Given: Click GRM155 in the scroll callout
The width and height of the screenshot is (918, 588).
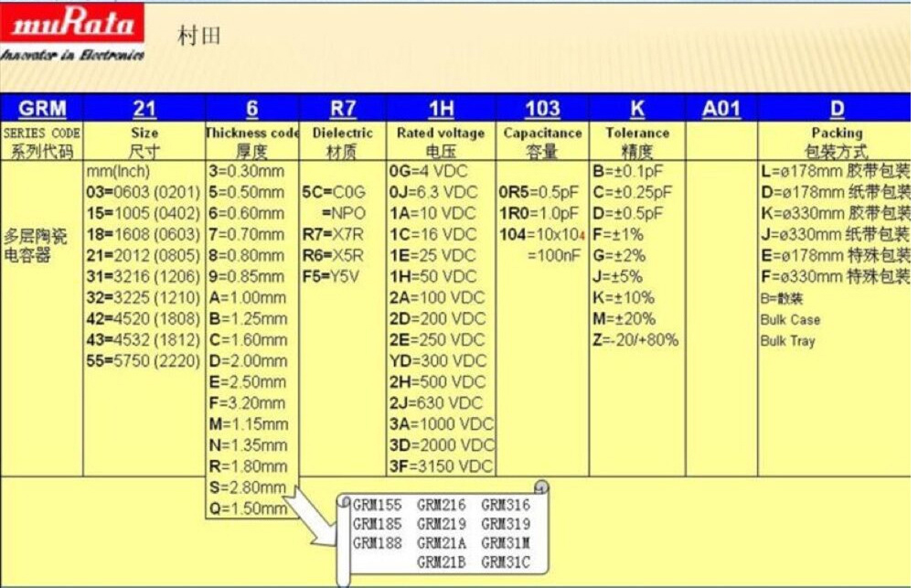Looking at the screenshot, I should pyautogui.click(x=376, y=505).
